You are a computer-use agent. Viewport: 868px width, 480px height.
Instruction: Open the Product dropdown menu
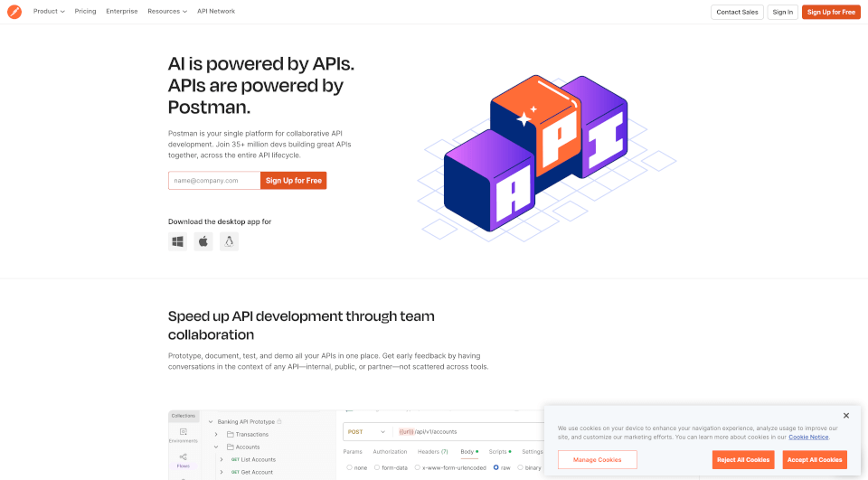49,11
